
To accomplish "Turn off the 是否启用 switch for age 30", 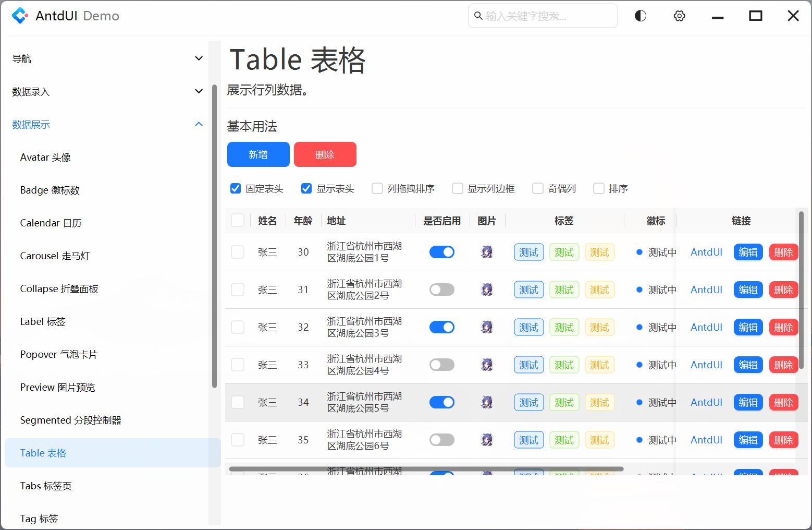I will pyautogui.click(x=441, y=252).
